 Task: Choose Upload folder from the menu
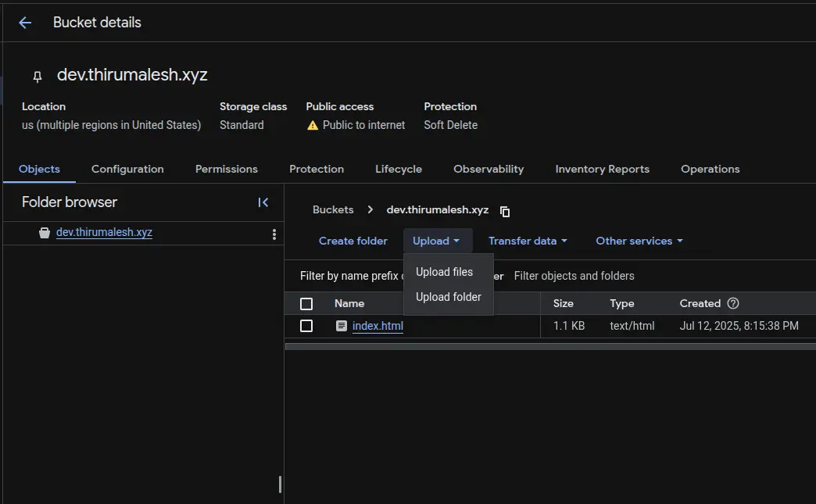[x=448, y=297]
